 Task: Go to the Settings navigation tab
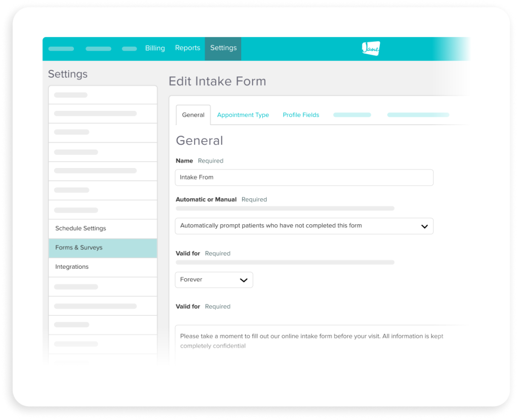[x=223, y=48]
